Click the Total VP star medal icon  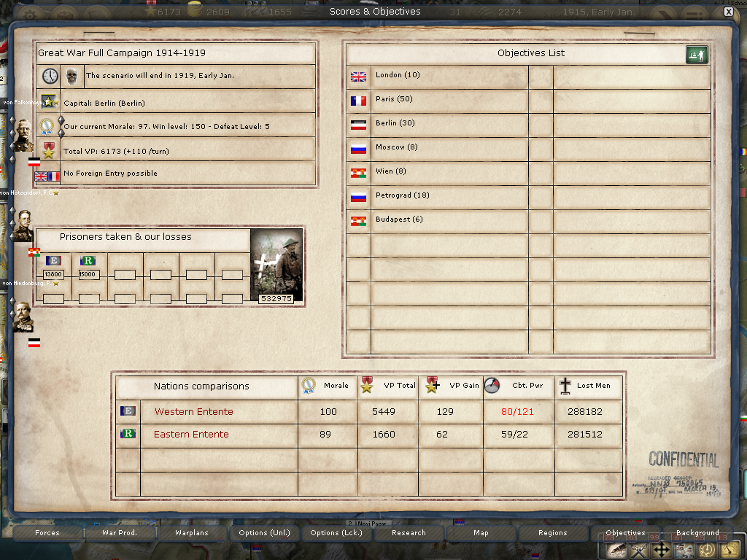[x=49, y=151]
